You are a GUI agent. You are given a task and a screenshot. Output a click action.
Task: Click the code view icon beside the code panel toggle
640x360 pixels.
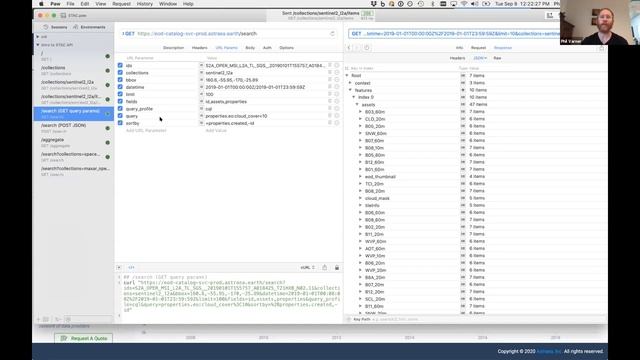coord(131,268)
